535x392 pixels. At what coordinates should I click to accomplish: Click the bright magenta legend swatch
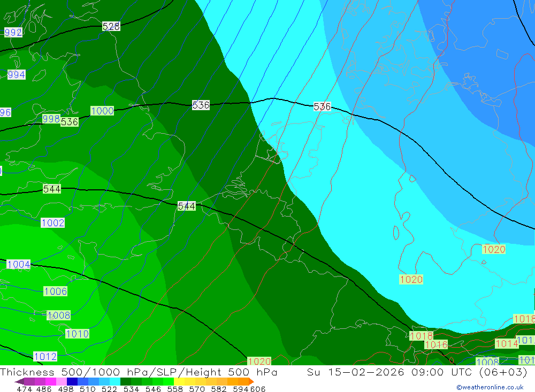click(51, 381)
